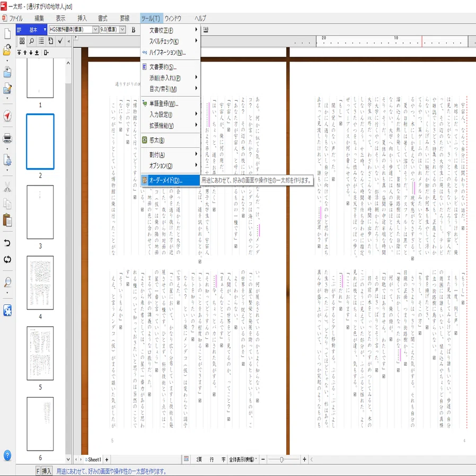The height and width of the screenshot is (476, 476).
Task: Create a new document from left toolbar
Action: 7,33
